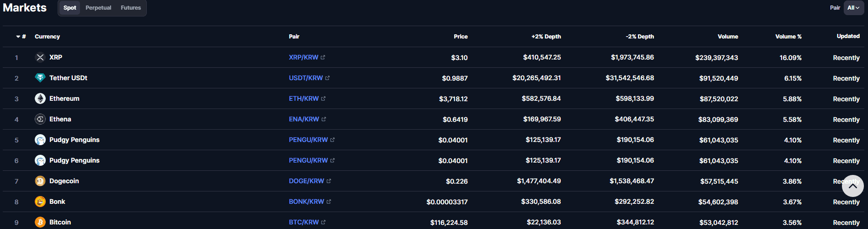Open the Ethereum currency name

pos(64,98)
